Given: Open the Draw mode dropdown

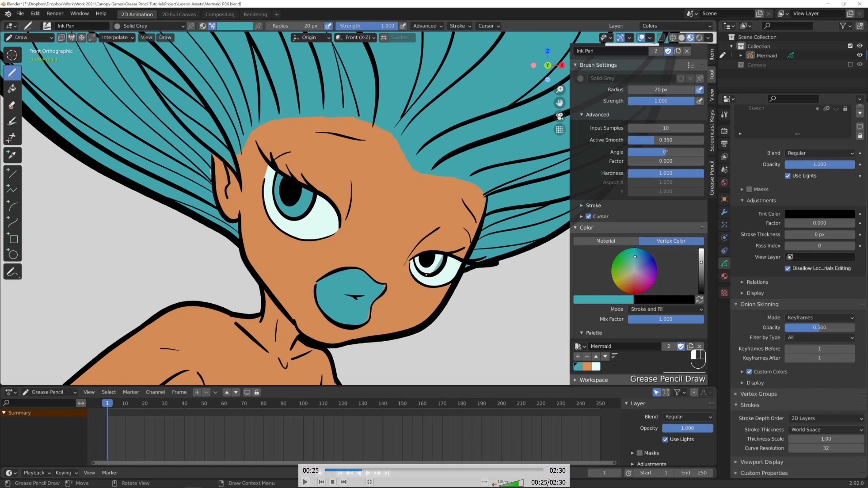Looking at the screenshot, I should click(x=29, y=37).
